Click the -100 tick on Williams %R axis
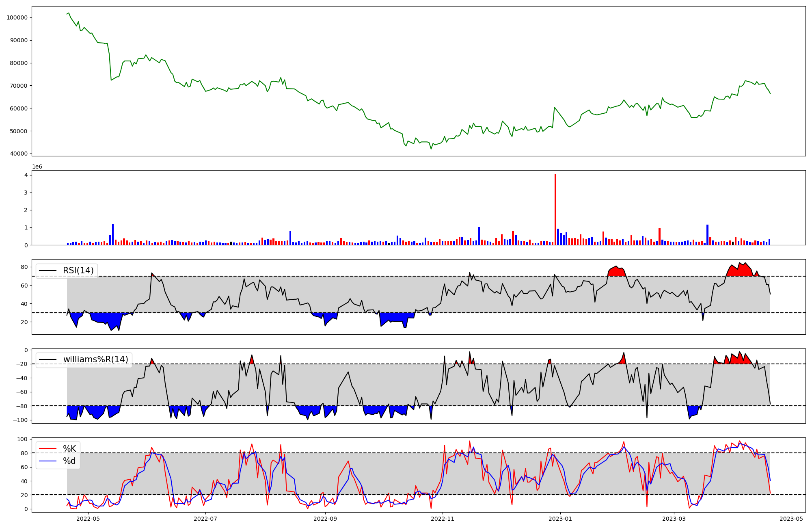This screenshot has height=528, width=812. (x=20, y=420)
